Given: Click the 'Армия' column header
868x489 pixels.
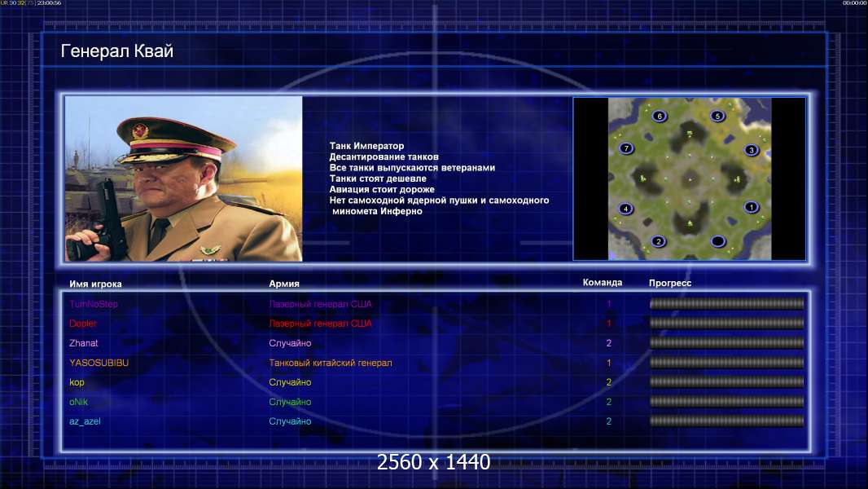Looking at the screenshot, I should [284, 284].
